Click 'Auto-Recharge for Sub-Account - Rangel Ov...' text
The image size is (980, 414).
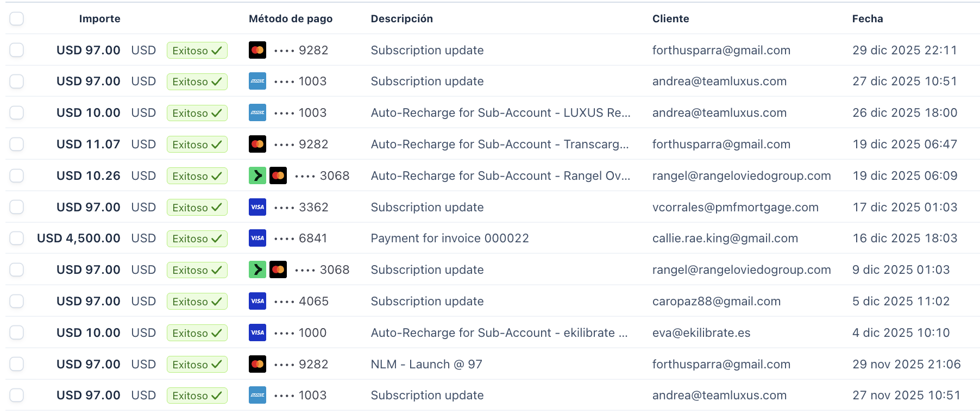(501, 175)
